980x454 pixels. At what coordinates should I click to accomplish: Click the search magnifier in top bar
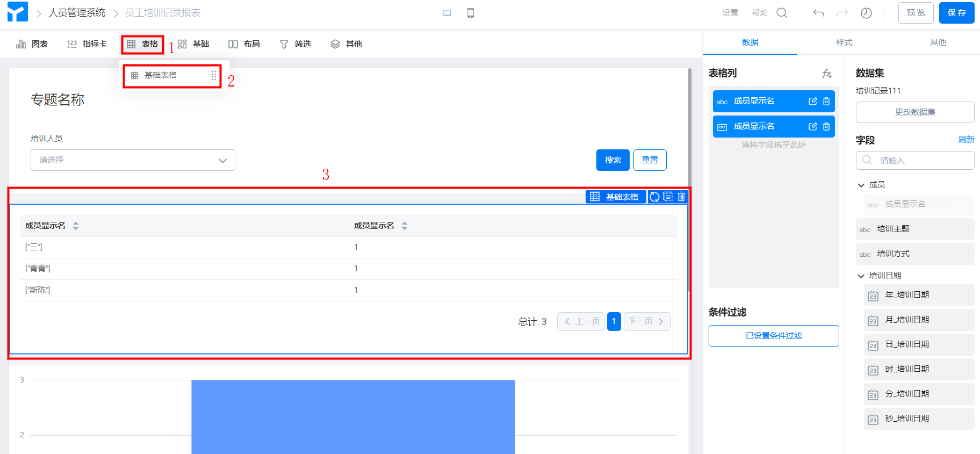tap(782, 13)
